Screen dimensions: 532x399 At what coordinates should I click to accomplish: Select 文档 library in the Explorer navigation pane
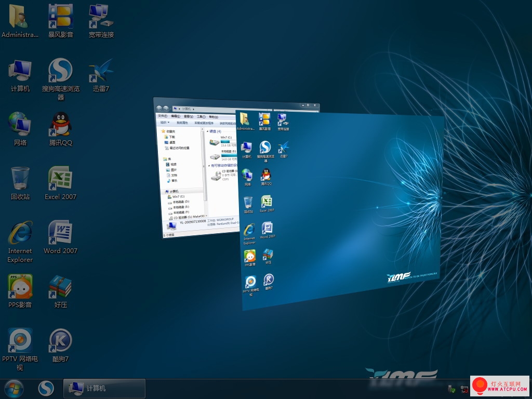pyautogui.click(x=172, y=175)
